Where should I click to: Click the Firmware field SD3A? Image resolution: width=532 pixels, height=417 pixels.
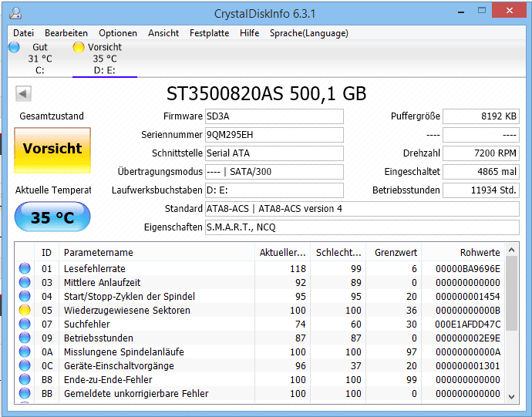pyautogui.click(x=274, y=116)
